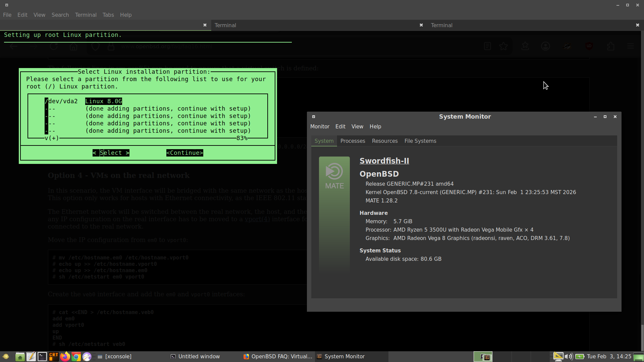
Task: Click the Swordfish-II hostname link
Action: [384, 161]
